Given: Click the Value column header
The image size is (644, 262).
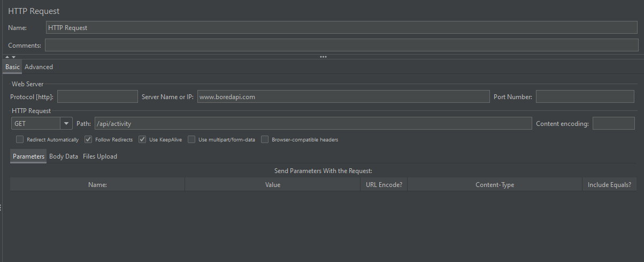Looking at the screenshot, I should [273, 184].
